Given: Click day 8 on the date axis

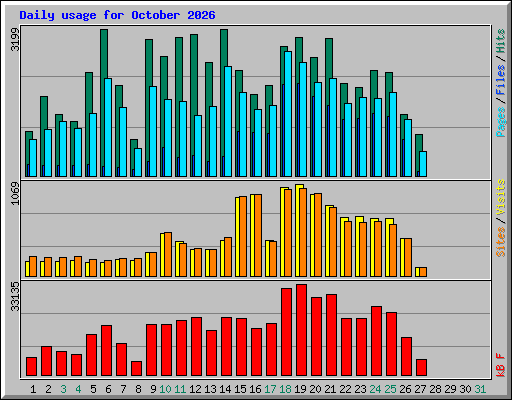Looking at the screenshot, I should tap(138, 389).
